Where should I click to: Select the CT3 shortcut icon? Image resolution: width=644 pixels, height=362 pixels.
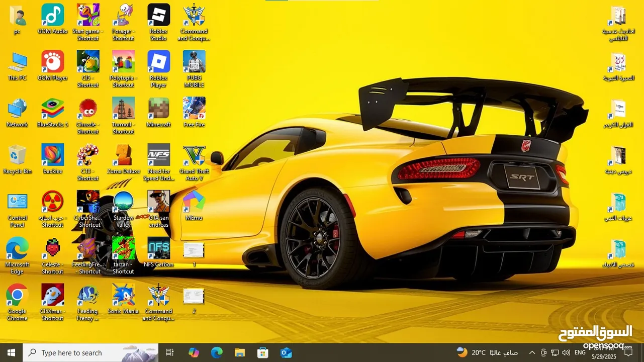click(88, 156)
